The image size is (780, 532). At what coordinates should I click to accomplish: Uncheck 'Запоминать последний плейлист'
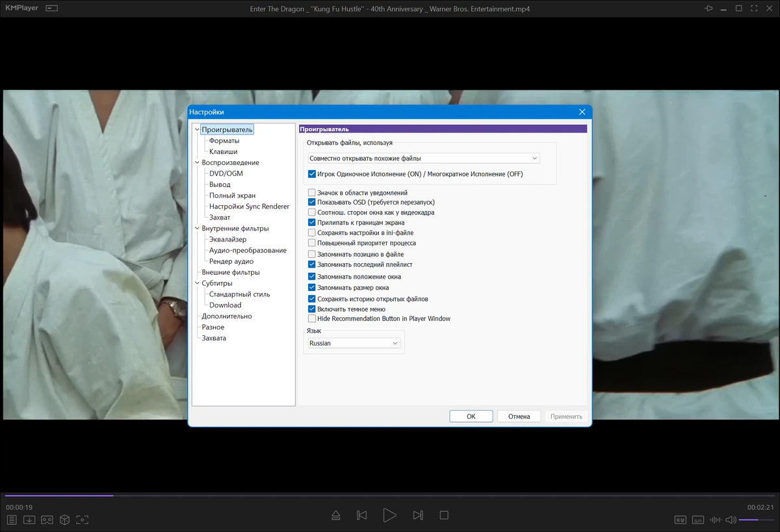click(x=312, y=264)
